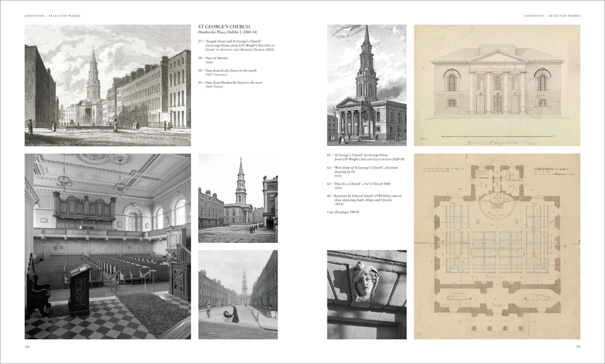Click the Temple Street engraving at top left
The height and width of the screenshot is (364, 605).
108,85
